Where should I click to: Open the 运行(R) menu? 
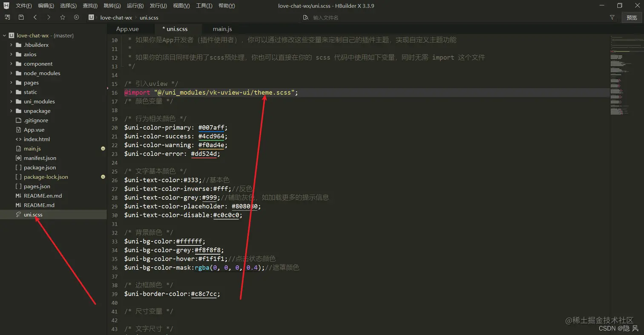135,6
